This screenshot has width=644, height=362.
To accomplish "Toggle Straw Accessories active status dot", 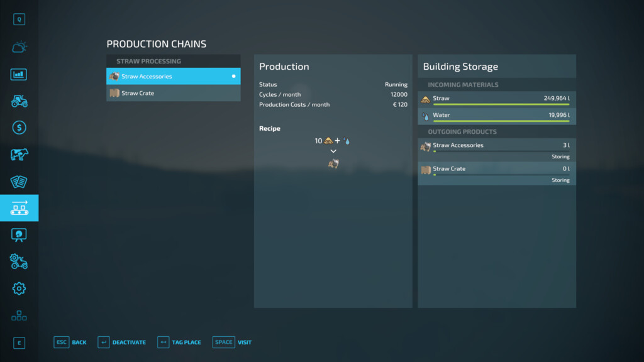I will [x=234, y=77].
